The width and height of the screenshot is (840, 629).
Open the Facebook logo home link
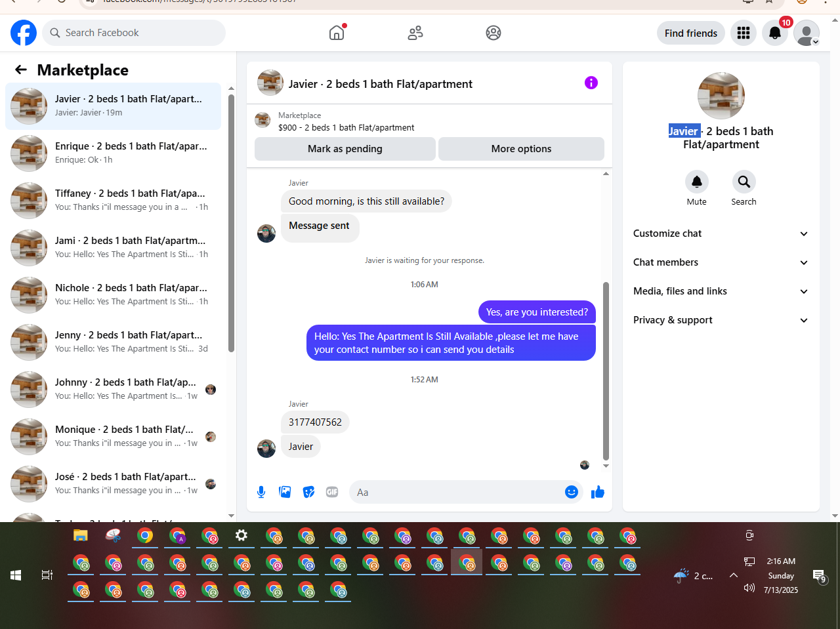(x=24, y=33)
